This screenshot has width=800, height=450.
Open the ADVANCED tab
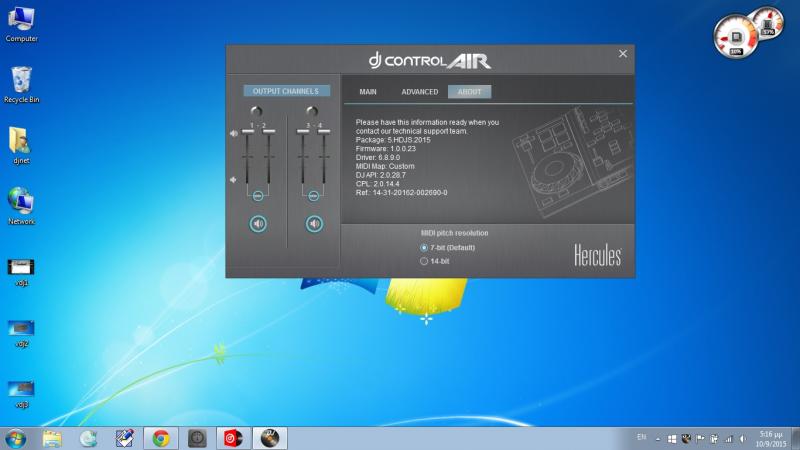[419, 92]
